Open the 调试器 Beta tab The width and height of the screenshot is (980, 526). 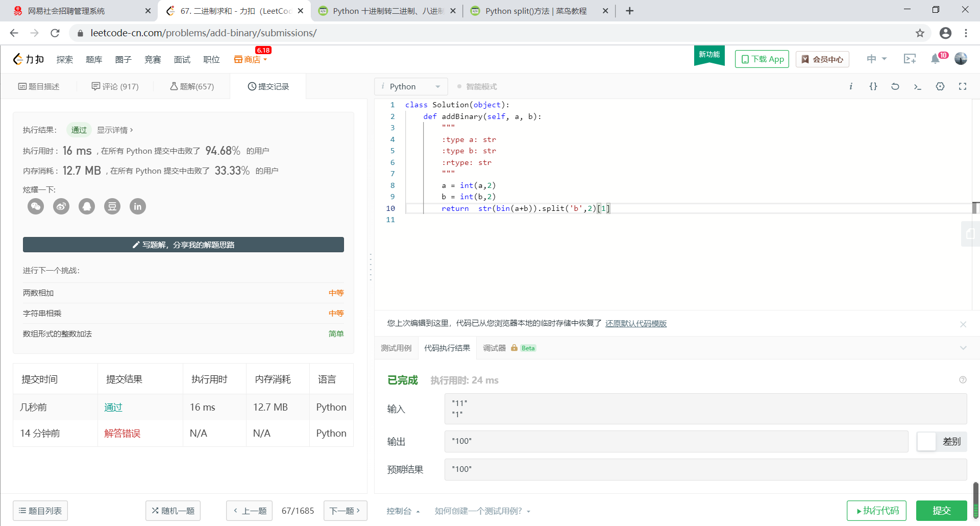coord(509,348)
